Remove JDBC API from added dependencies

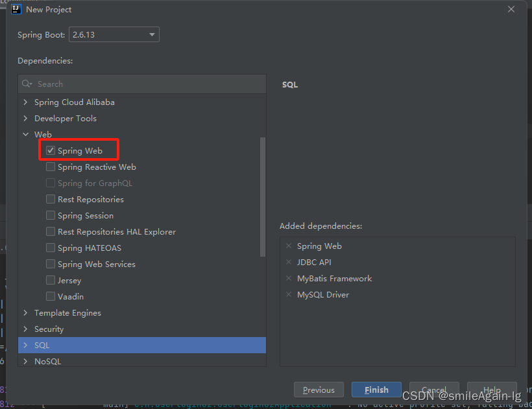coord(289,263)
